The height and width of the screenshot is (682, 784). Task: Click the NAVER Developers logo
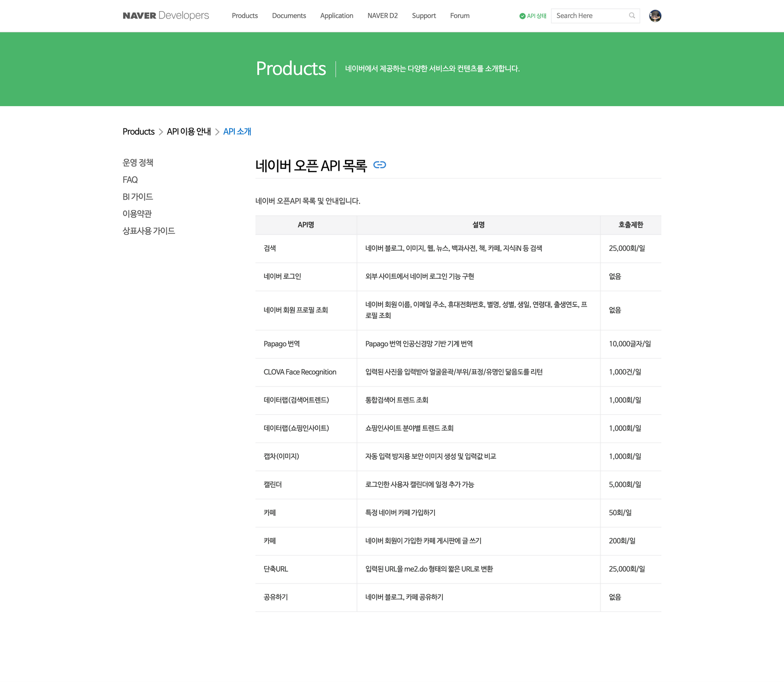[166, 15]
